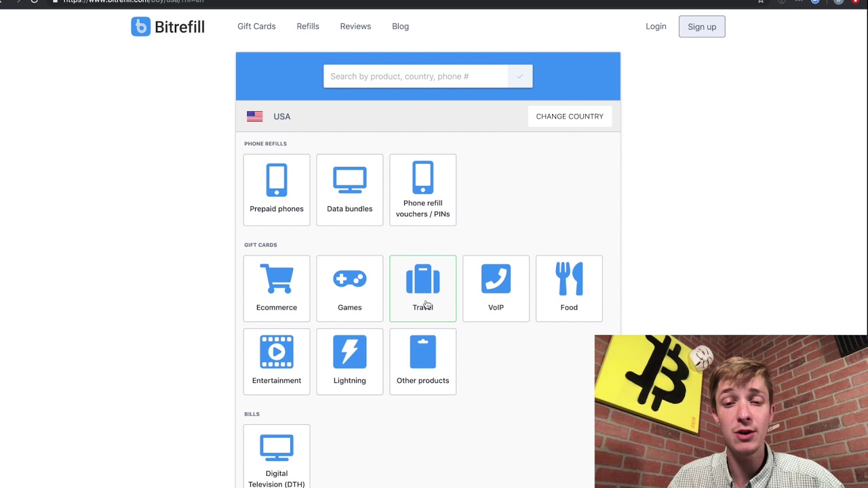868x488 pixels.
Task: Click the Login link
Action: point(656,26)
